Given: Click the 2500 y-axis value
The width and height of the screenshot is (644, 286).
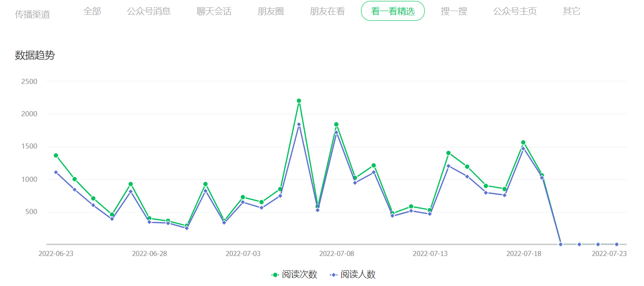Looking at the screenshot, I should pyautogui.click(x=29, y=81).
